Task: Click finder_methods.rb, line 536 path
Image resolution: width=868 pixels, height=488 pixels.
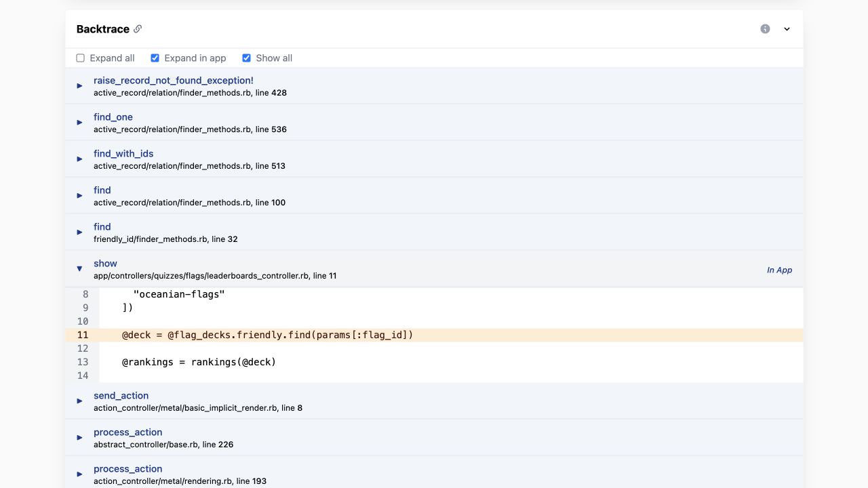Action: [190, 129]
